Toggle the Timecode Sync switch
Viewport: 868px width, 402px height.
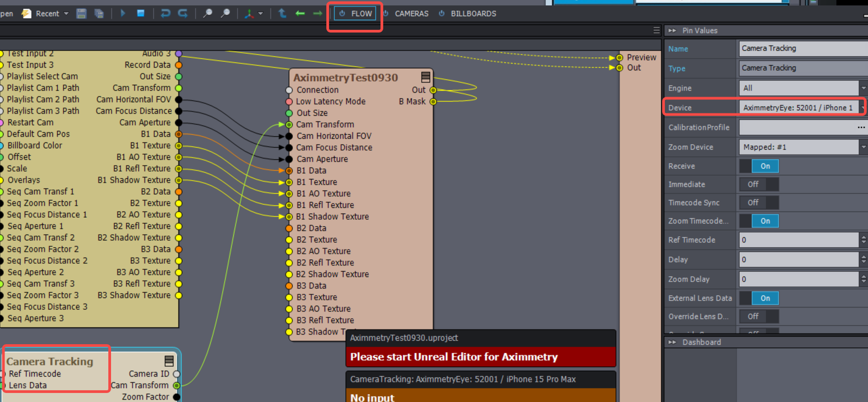(759, 203)
